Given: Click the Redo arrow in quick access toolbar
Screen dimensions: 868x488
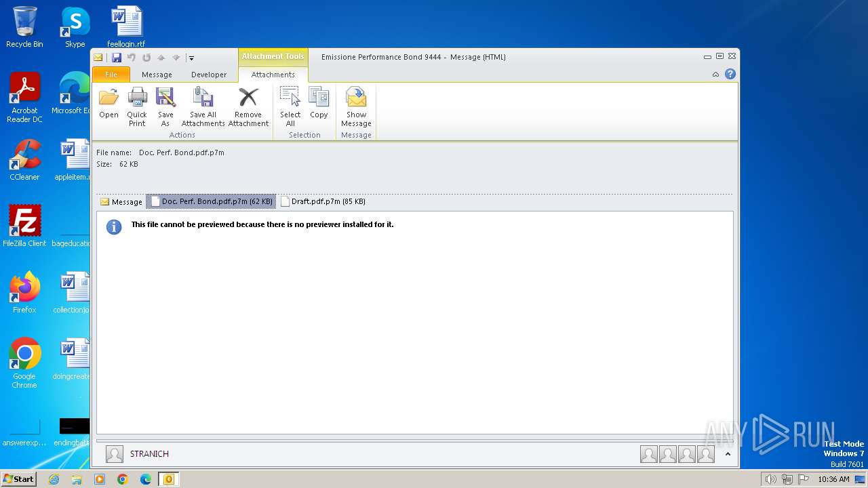Looking at the screenshot, I should pyautogui.click(x=146, y=58).
